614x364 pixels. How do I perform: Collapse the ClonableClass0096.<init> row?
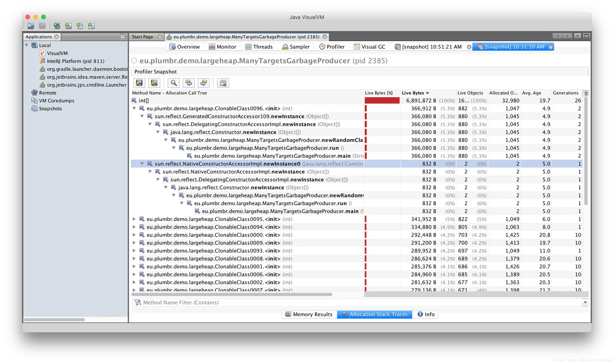[x=134, y=108]
